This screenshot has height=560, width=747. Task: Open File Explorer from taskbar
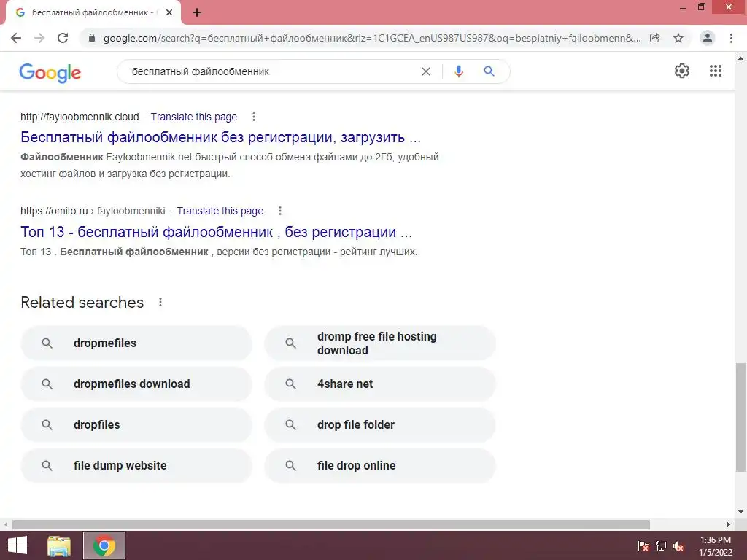point(59,545)
